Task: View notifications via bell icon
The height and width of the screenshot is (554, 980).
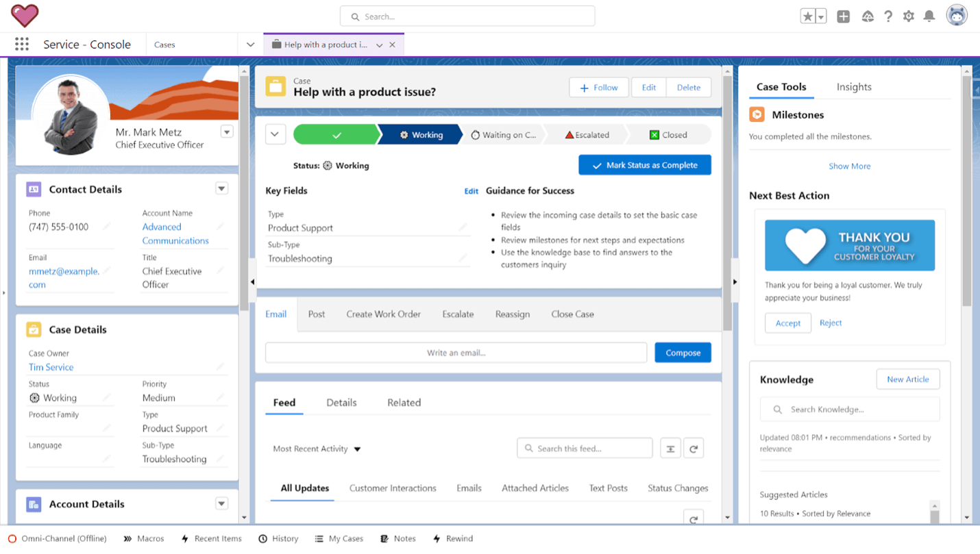Action: pos(929,16)
